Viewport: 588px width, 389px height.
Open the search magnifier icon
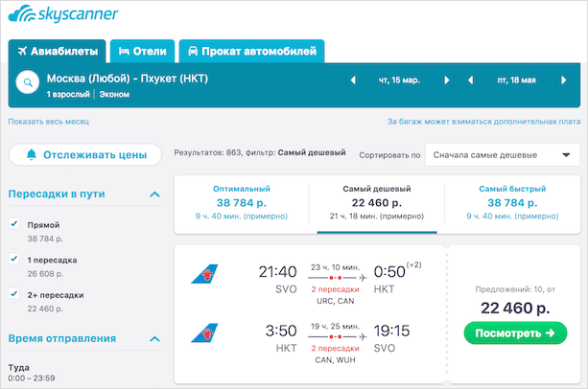28,82
